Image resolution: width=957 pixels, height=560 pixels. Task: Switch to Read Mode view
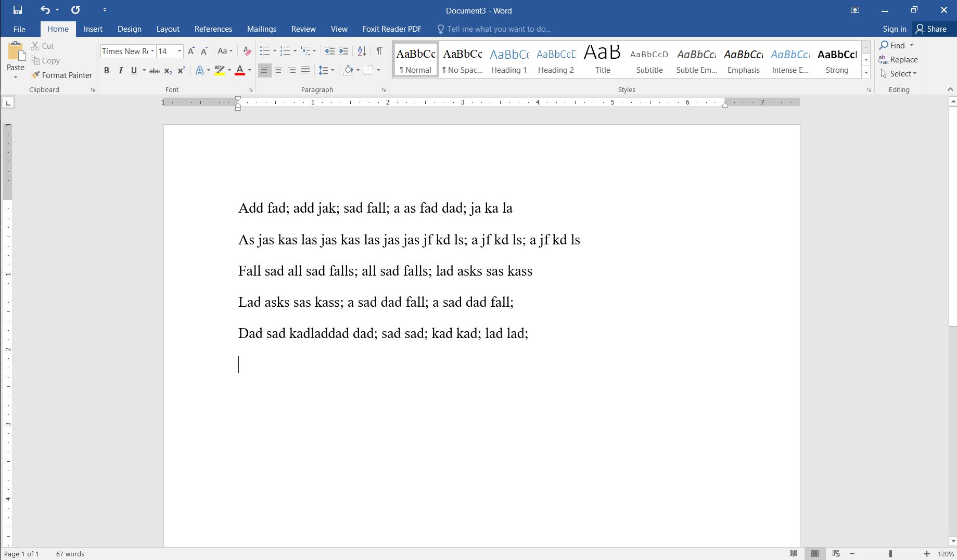pos(793,554)
